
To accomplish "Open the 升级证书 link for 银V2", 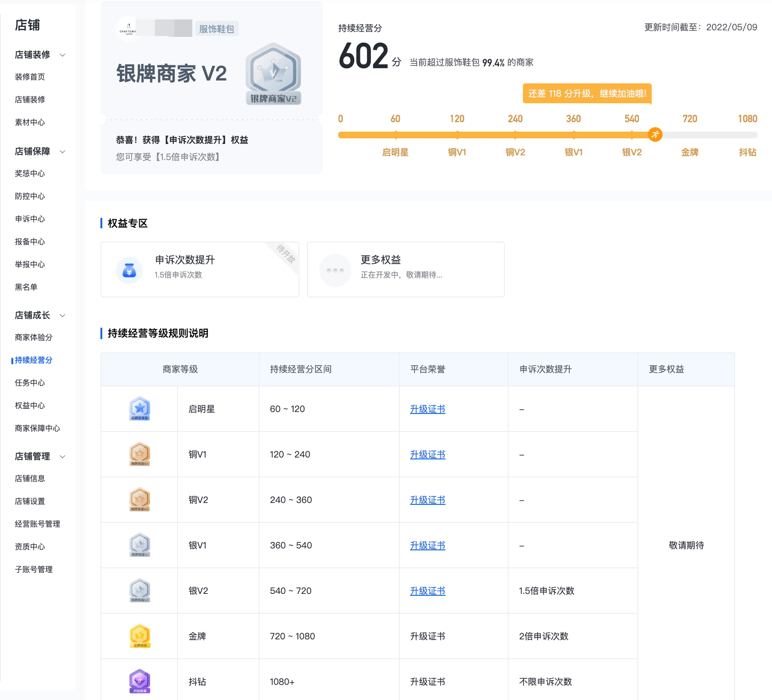I will tap(427, 591).
